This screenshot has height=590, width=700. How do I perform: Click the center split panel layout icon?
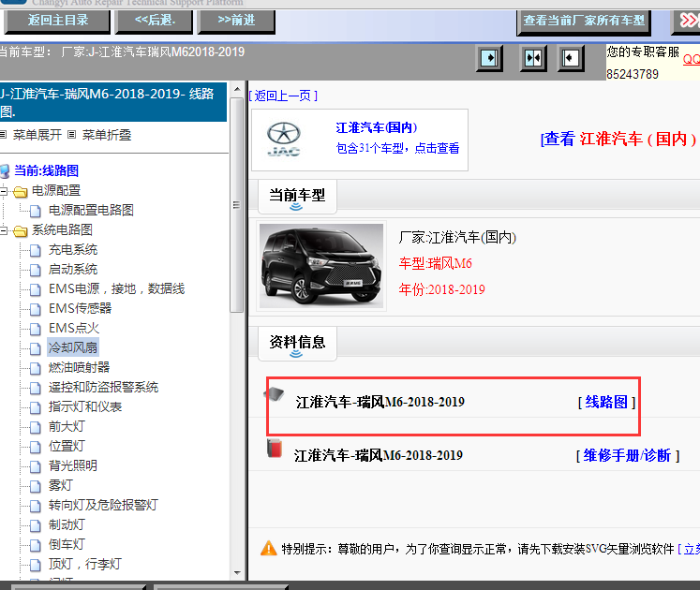[533, 58]
